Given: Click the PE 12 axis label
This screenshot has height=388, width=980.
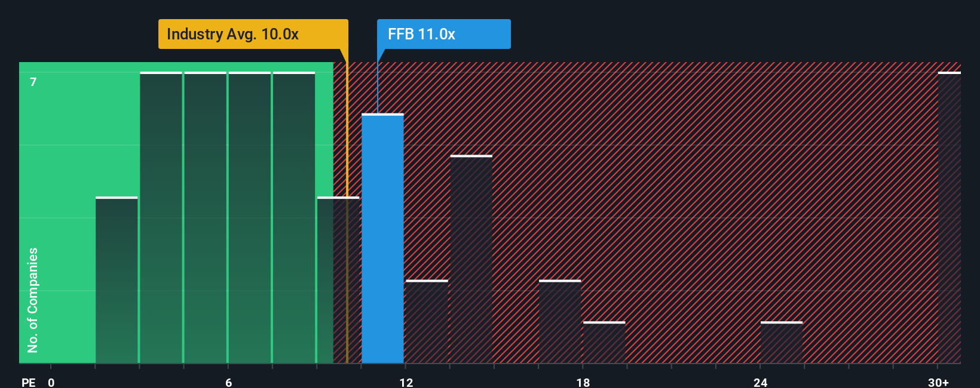Looking at the screenshot, I should click(406, 382).
